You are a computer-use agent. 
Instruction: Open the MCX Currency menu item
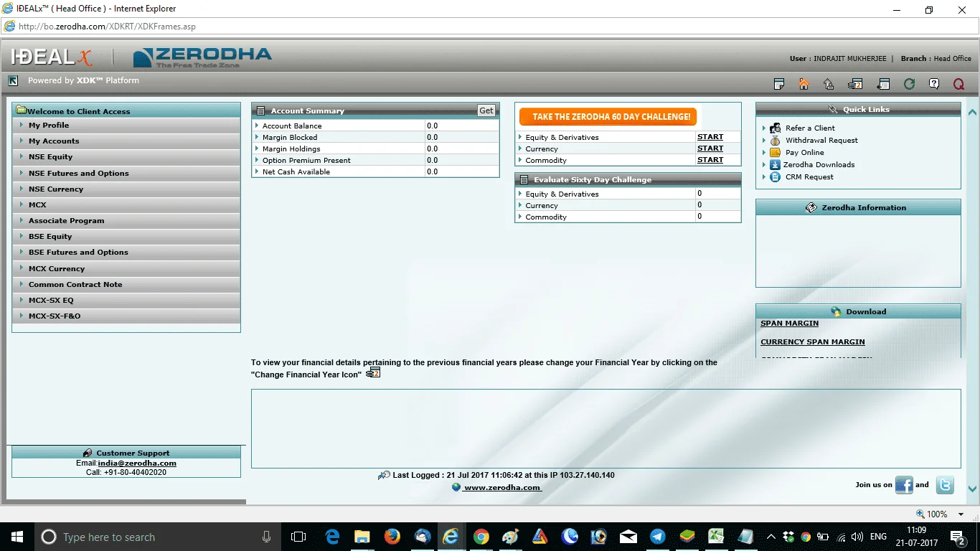point(126,268)
